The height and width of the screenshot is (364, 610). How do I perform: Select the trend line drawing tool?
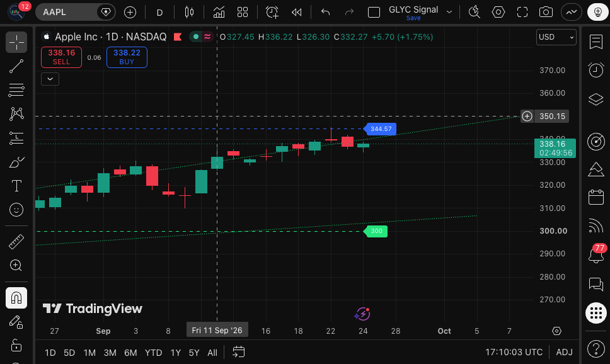point(16,66)
